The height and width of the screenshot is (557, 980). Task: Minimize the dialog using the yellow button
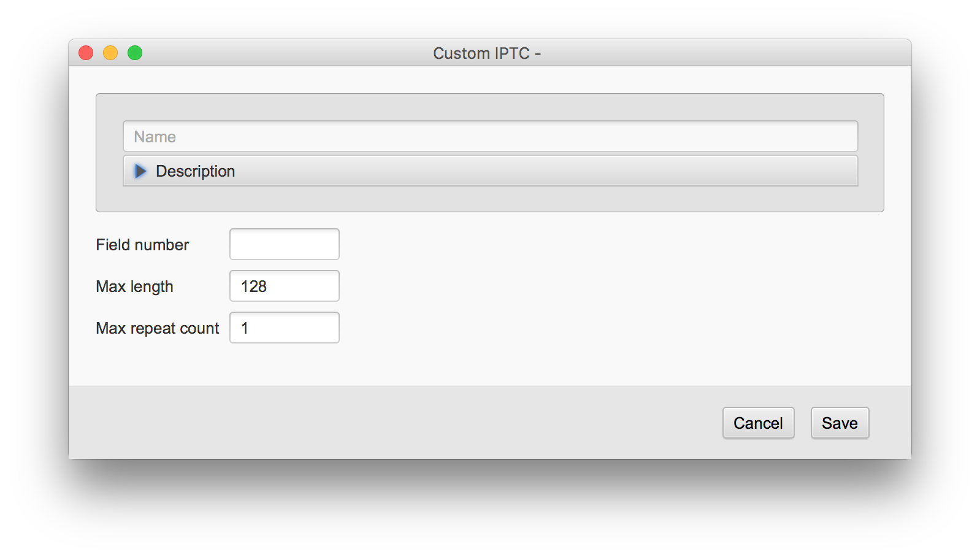click(x=110, y=53)
